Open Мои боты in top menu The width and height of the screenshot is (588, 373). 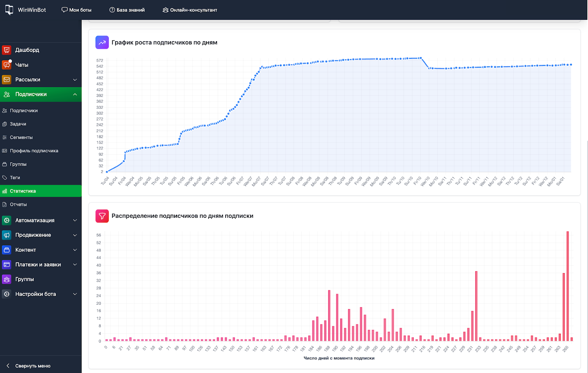[x=76, y=10]
